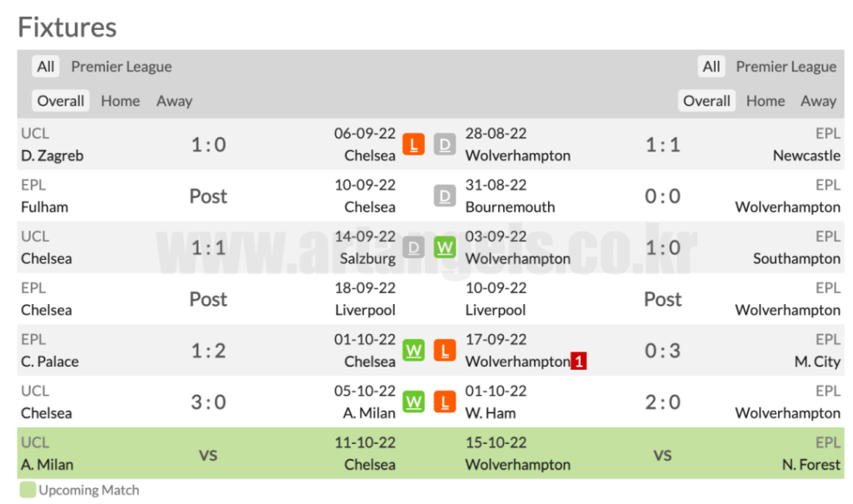This screenshot has width=853, height=504.
Task: Click the grey D badge next to Salzburg
Action: click(x=413, y=247)
